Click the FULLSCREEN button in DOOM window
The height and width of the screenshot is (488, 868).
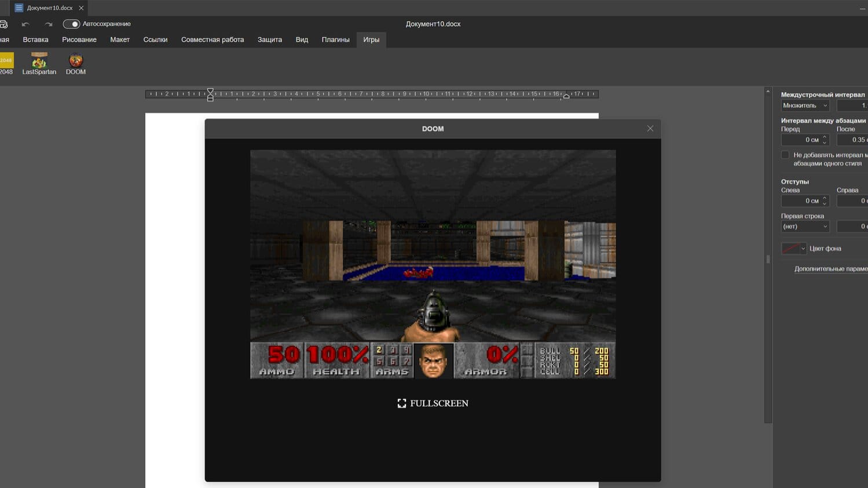pyautogui.click(x=433, y=403)
